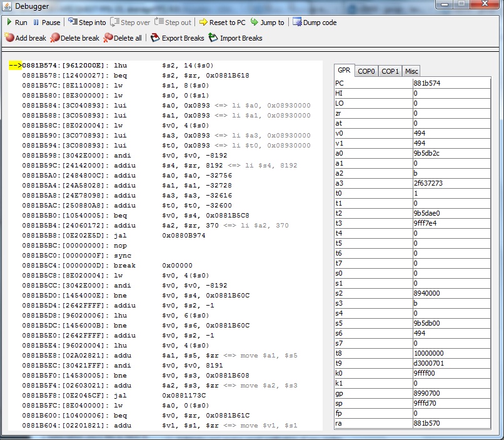This screenshot has height=440, width=504.
Task: Click the Delete break button
Action: click(x=74, y=38)
